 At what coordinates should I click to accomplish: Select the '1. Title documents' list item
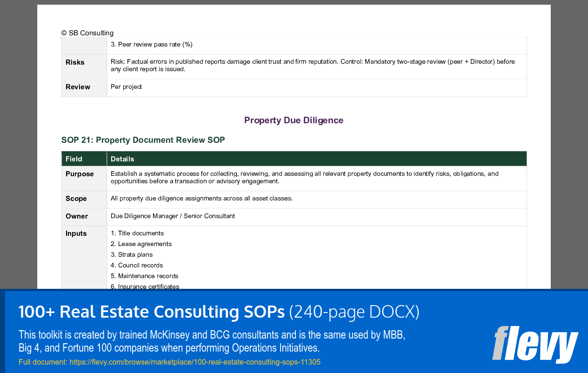(137, 233)
